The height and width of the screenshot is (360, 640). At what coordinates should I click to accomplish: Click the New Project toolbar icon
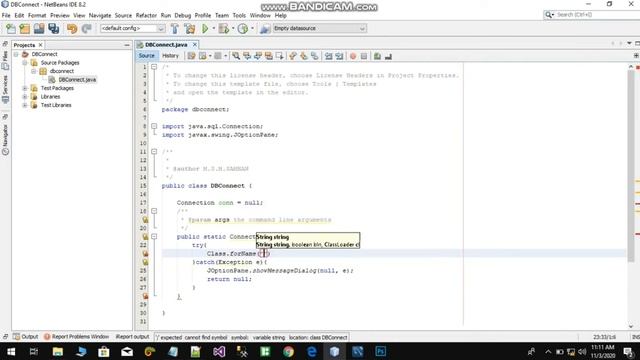coord(24,28)
